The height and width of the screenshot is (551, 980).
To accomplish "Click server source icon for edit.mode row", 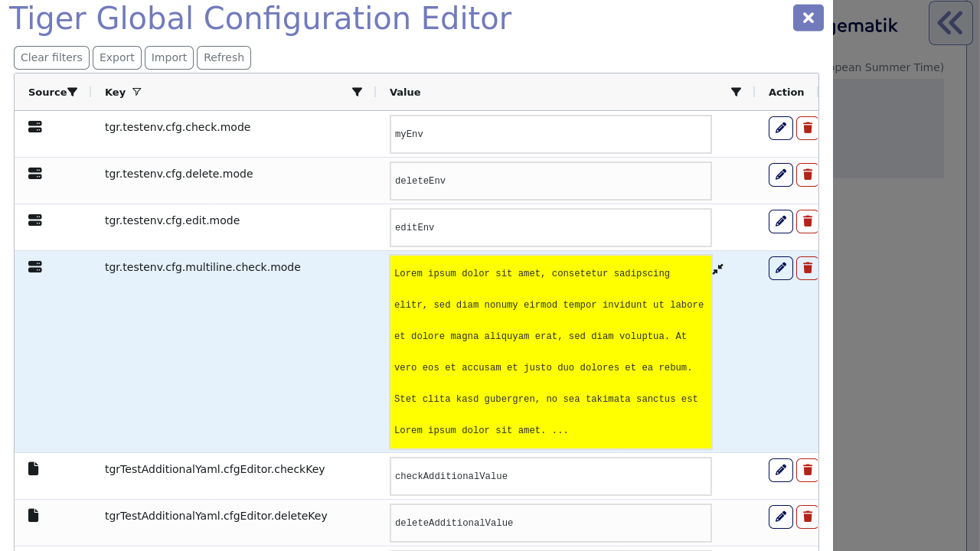I will [x=35, y=220].
